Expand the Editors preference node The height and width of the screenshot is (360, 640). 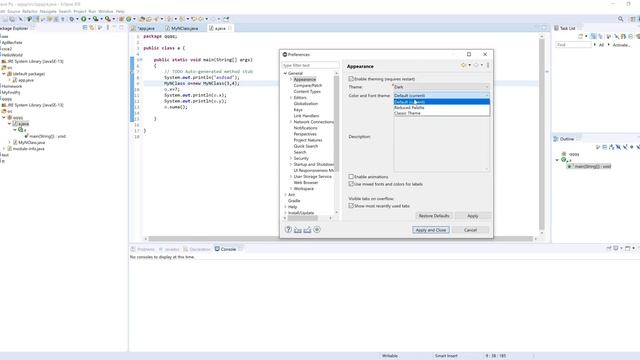click(x=291, y=98)
